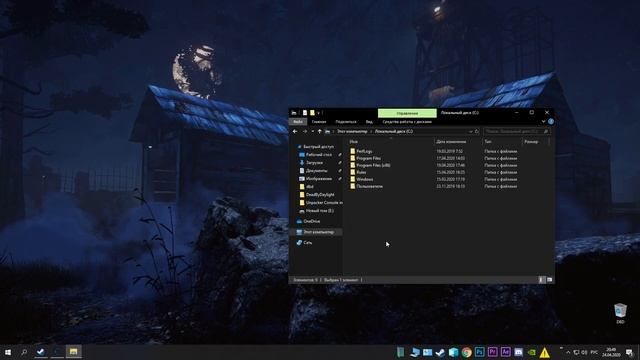Open Explorer help via the blue question icon
Viewport: 640px width, 360px height.
click(x=551, y=122)
